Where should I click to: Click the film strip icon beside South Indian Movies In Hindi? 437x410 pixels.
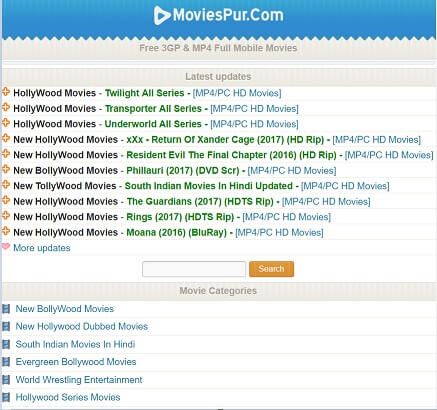pyautogui.click(x=6, y=344)
